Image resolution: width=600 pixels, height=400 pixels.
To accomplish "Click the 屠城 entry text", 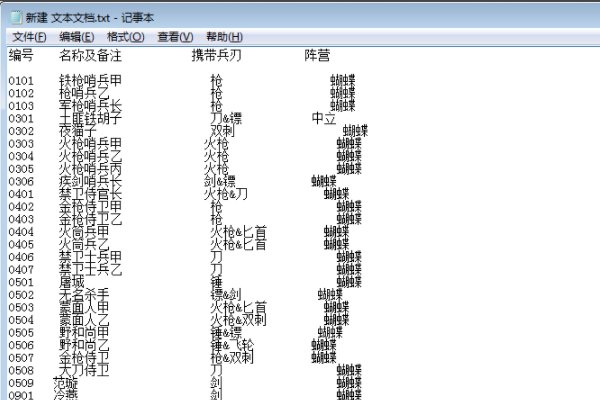I will click(x=72, y=282).
